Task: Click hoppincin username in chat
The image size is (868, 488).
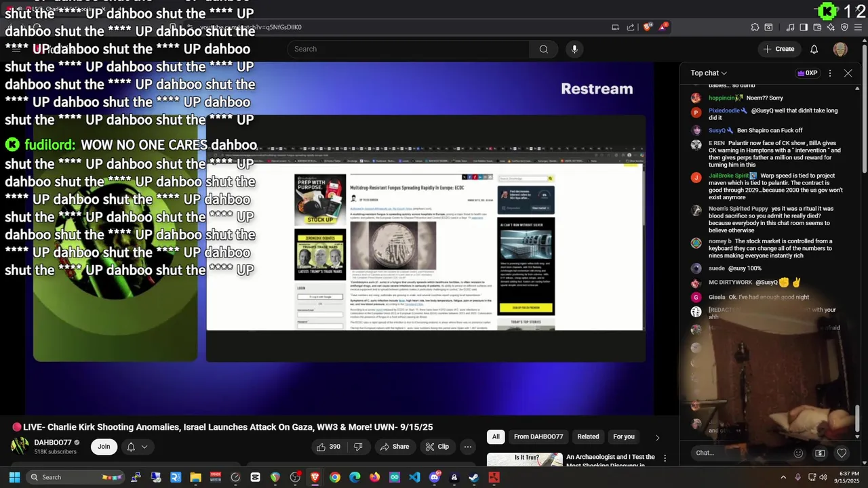Action: tap(722, 98)
